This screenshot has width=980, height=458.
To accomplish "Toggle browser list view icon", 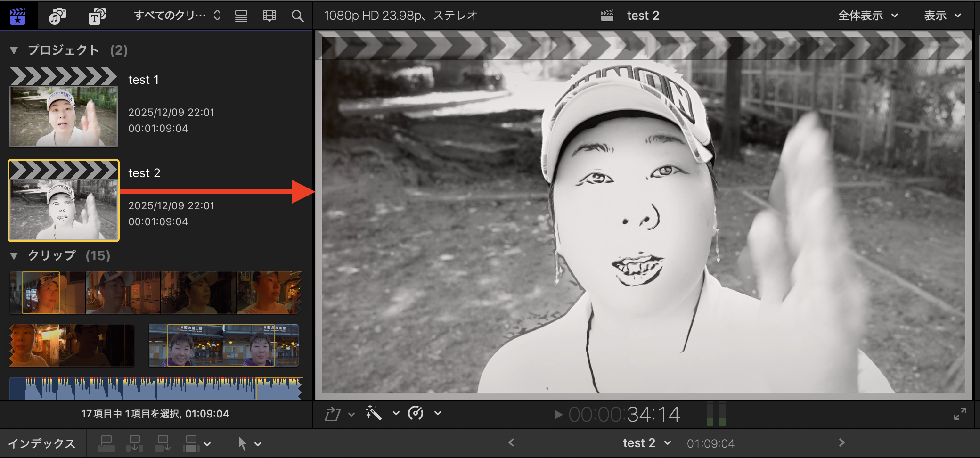I will [241, 16].
